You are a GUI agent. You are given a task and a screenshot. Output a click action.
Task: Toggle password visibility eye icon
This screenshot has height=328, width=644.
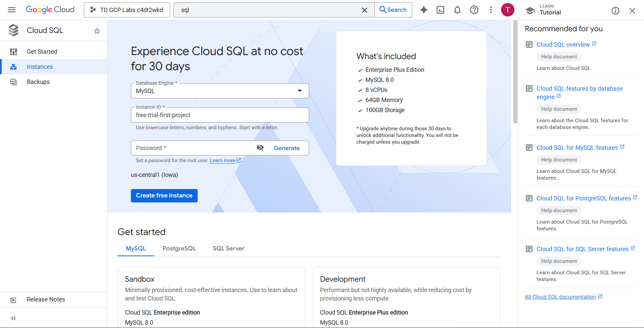(260, 148)
